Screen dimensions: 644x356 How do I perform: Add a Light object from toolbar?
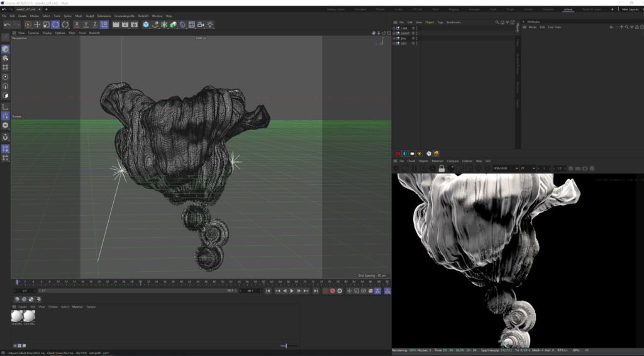point(210,25)
